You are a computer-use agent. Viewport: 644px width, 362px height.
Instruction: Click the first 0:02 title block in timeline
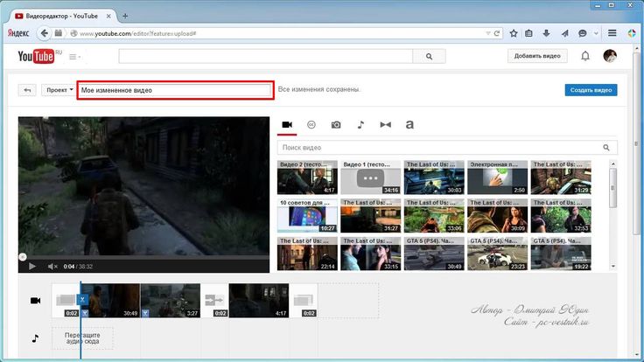point(66,301)
